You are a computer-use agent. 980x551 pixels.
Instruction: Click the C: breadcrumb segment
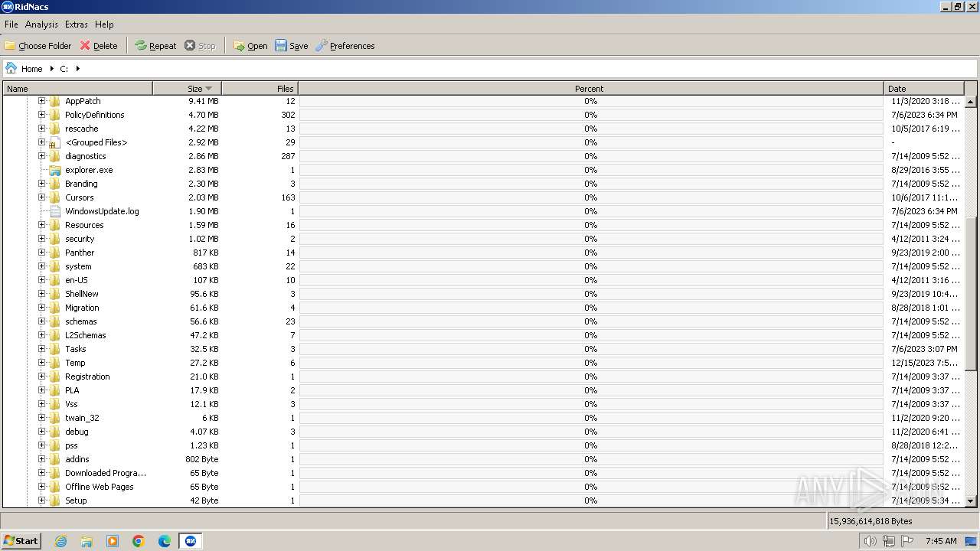64,69
